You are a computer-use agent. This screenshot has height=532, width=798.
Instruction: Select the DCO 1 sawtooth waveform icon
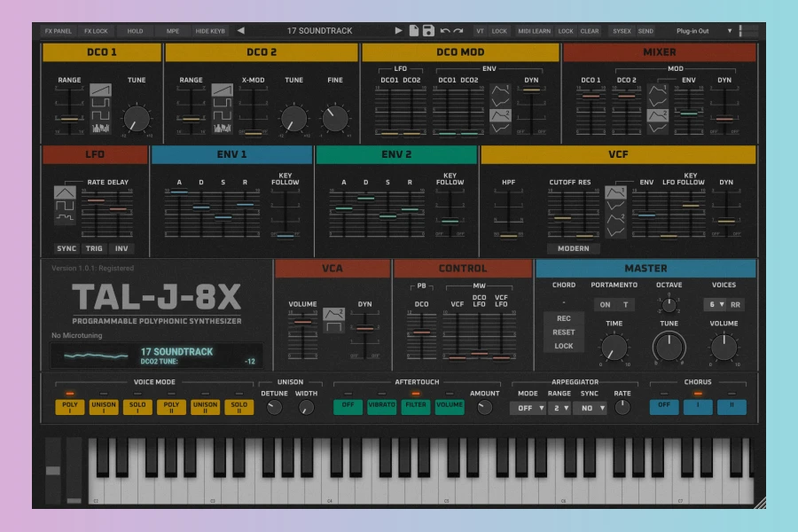point(100,90)
